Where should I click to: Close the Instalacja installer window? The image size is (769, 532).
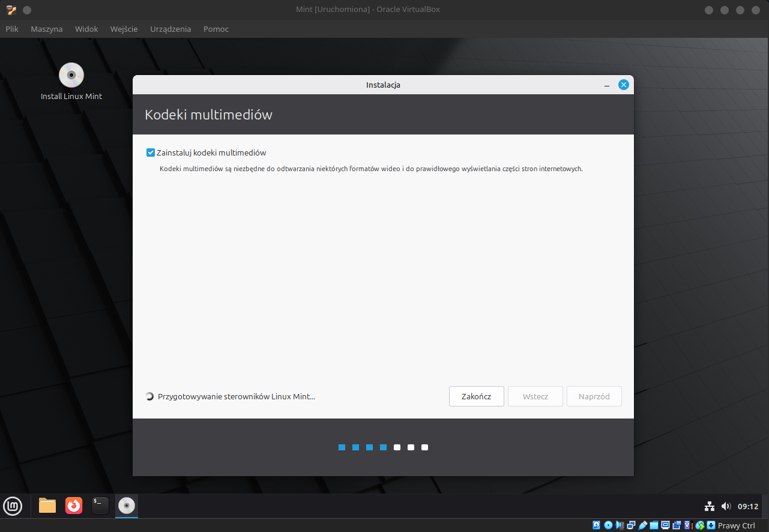pyautogui.click(x=624, y=85)
